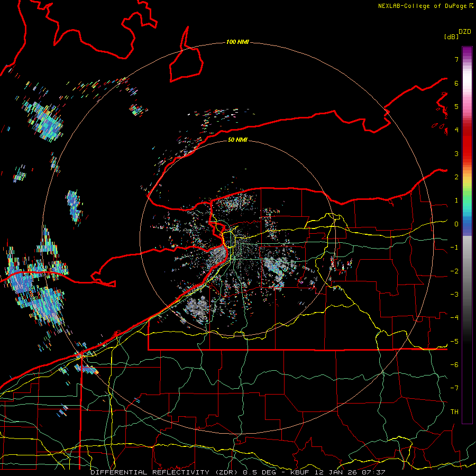Click the 4 value on the color scale
Screen dimensions: 476x476
pos(456,130)
